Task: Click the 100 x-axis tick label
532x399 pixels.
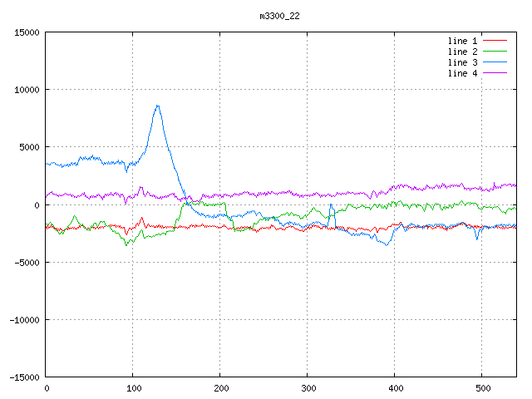Action: 132,388
